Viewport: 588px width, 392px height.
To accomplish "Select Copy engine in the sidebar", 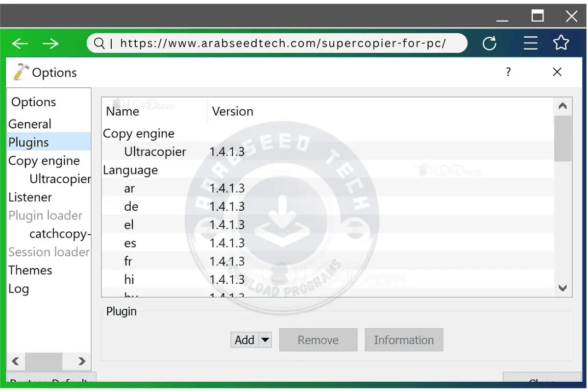I will [44, 160].
